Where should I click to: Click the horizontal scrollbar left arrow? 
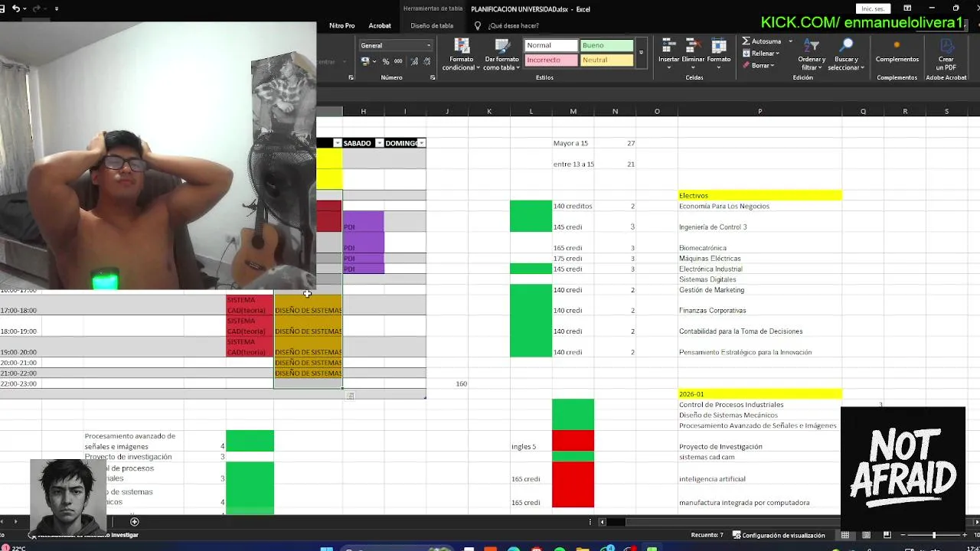(x=602, y=522)
